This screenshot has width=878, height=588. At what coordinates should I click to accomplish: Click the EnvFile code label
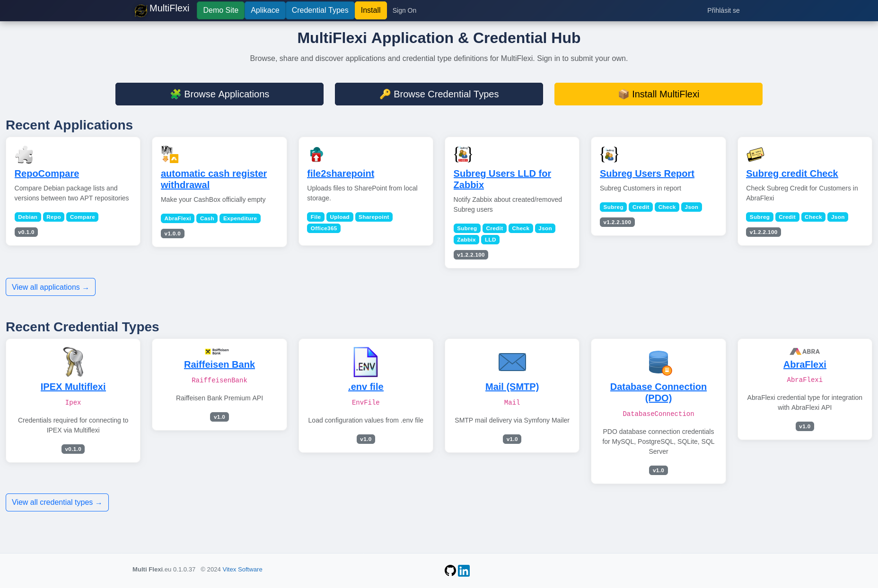point(366,402)
